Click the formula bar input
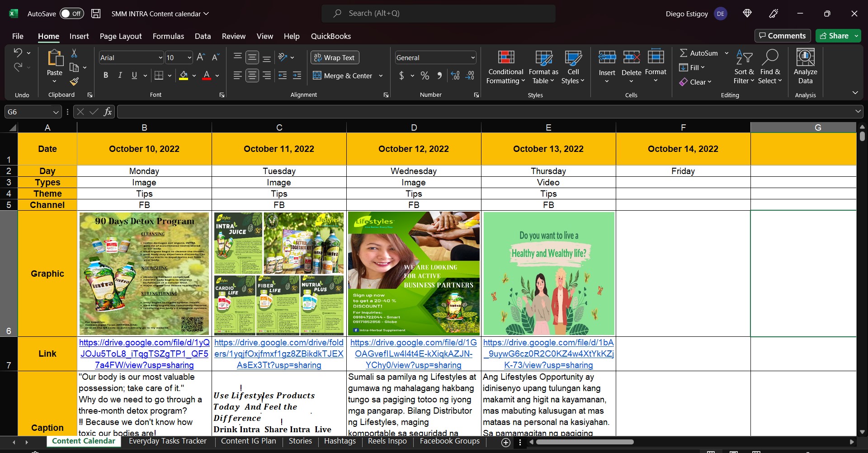This screenshot has width=868, height=453. (486, 112)
